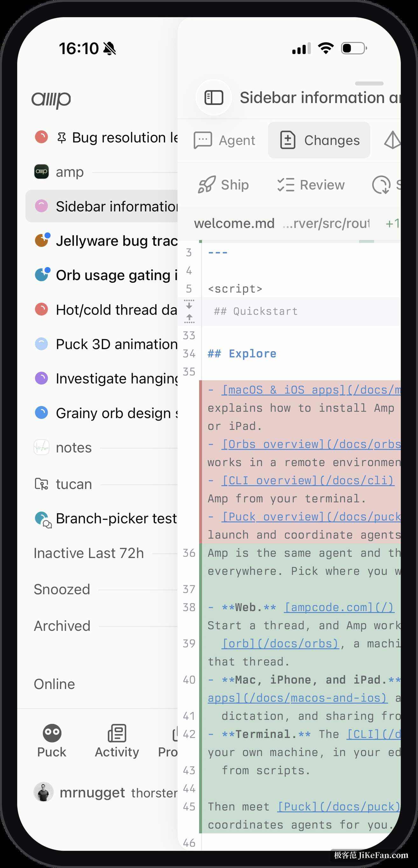418x868 pixels.
Task: Expand hidden lines downward arrow
Action: pos(189,305)
